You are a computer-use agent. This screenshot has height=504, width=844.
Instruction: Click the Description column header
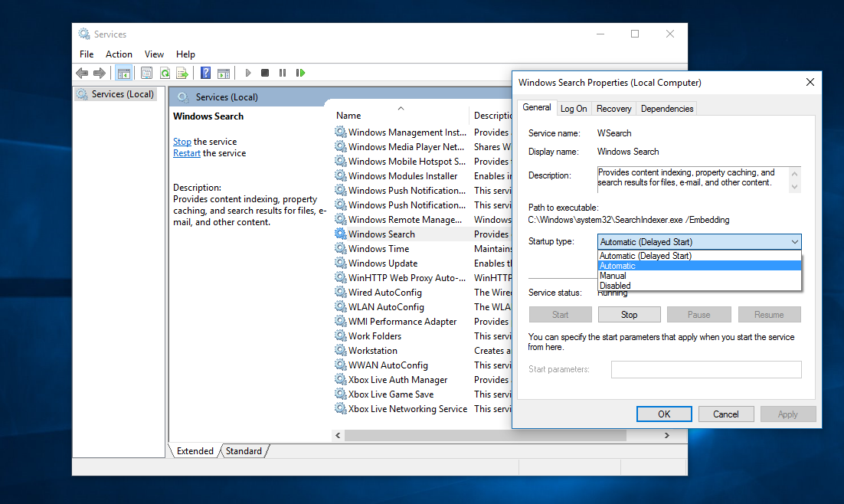tap(491, 116)
